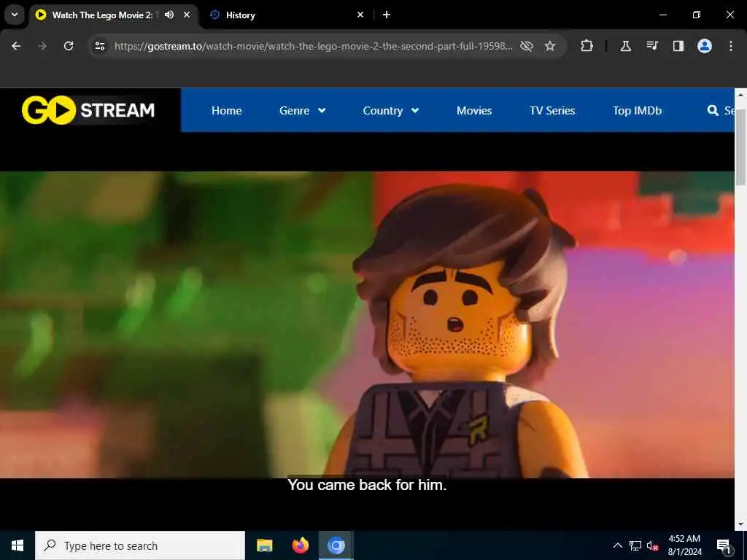Screen dimensions: 747x560
Task: Reload the current page
Action: [x=69, y=46]
